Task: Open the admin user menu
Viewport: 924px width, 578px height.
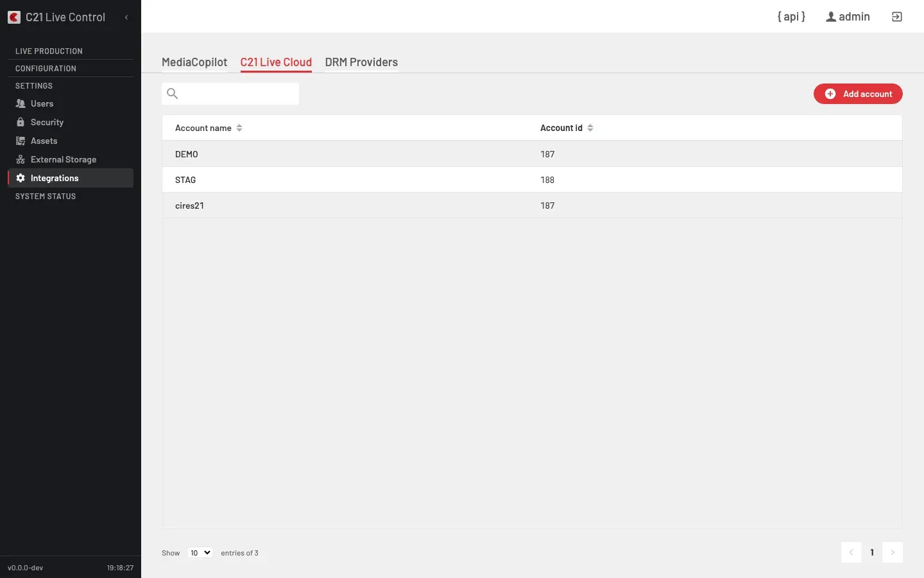Action: pos(848,17)
